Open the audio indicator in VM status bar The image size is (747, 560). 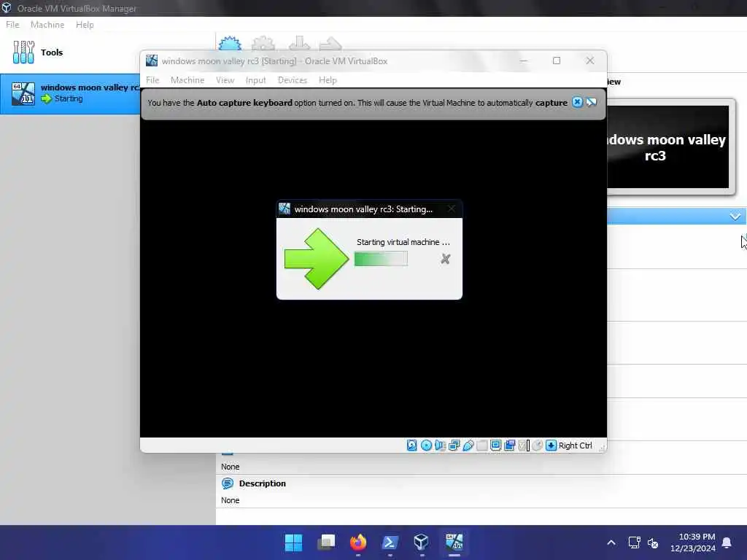click(x=440, y=446)
